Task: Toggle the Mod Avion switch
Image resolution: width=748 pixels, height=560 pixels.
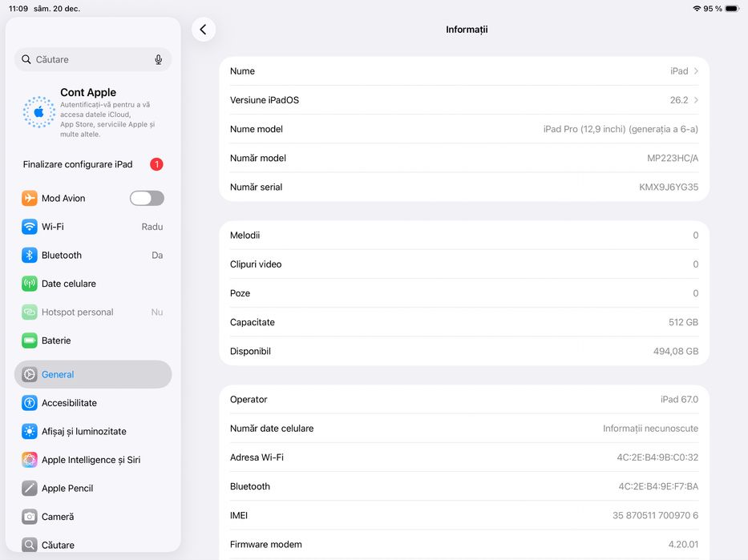Action: tap(147, 198)
